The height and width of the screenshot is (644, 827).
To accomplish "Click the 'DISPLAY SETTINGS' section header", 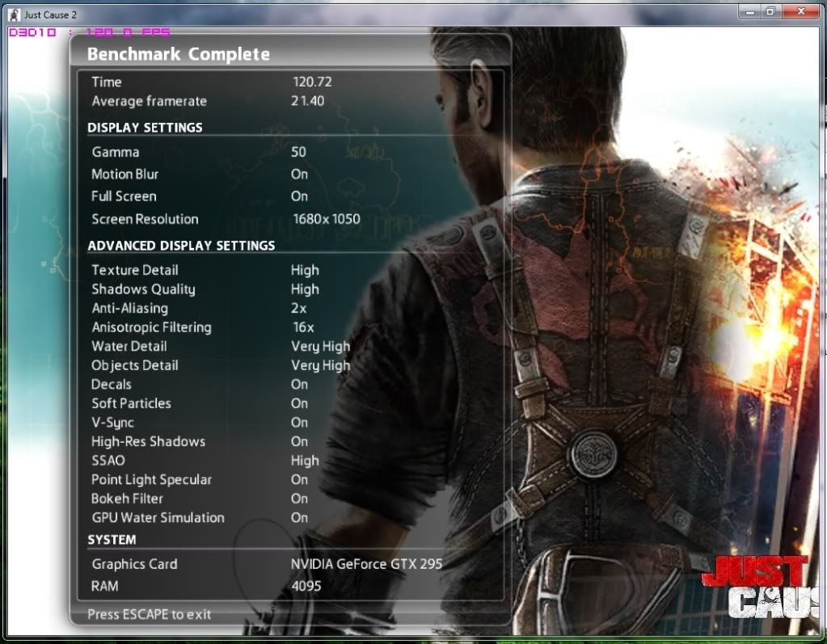I will (145, 128).
